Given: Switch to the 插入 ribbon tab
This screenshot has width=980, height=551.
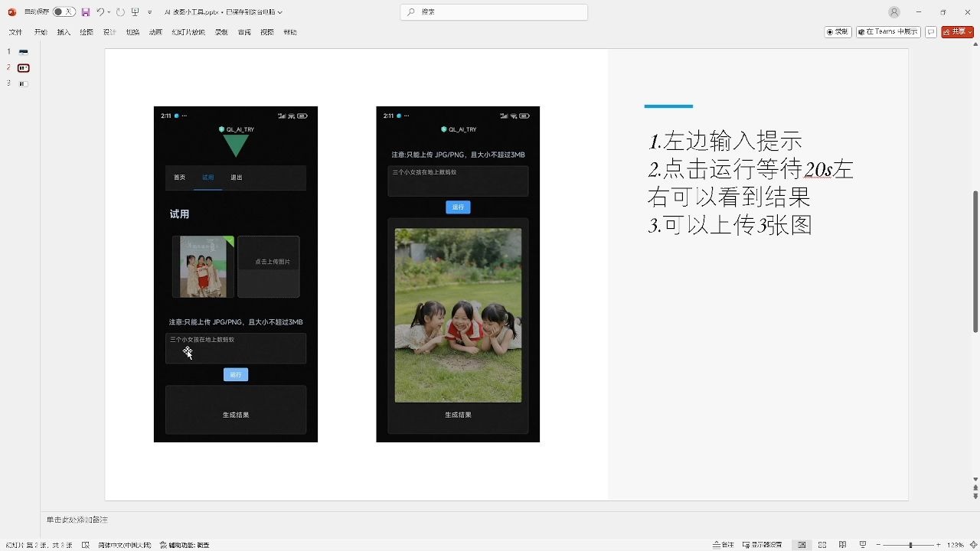Looking at the screenshot, I should (64, 32).
